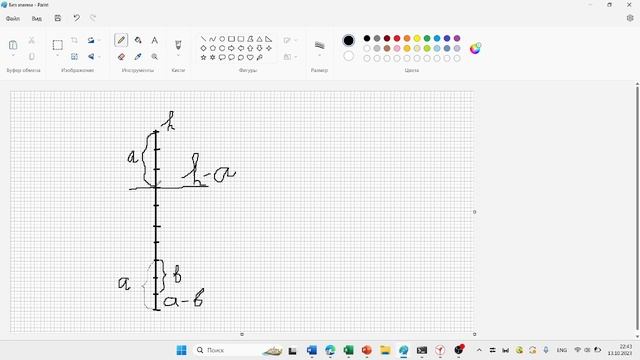
Task: Choose the Right arrow shape
Action: tap(231, 48)
